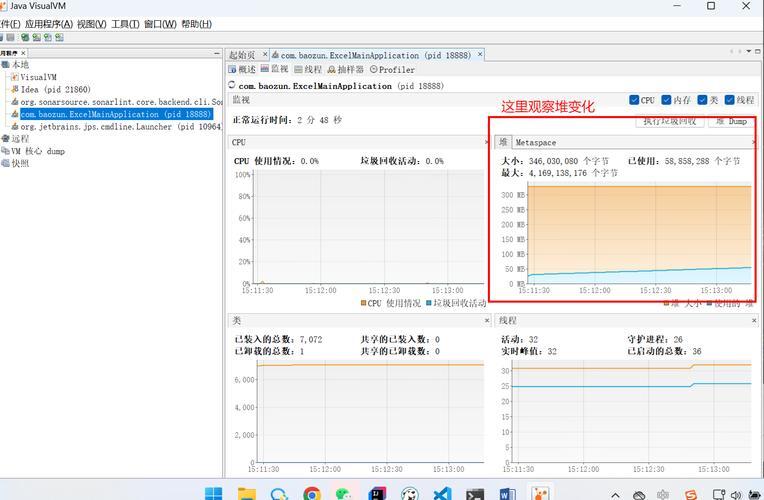Click the VisualVM taskbar icon
This screenshot has height=500, width=764.
(x=540, y=493)
